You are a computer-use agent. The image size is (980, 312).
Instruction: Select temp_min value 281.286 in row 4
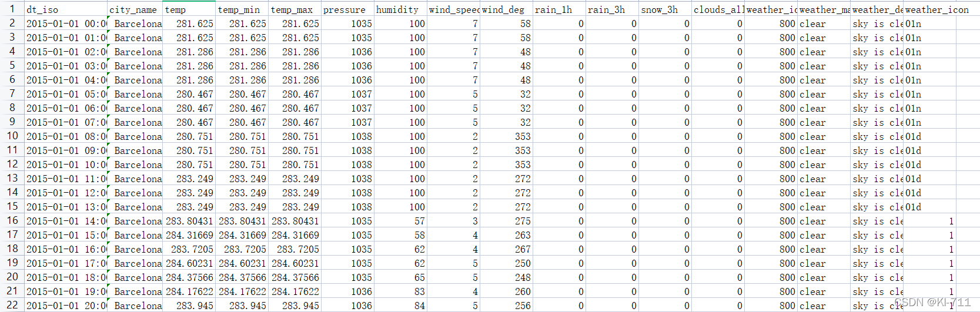[x=242, y=52]
